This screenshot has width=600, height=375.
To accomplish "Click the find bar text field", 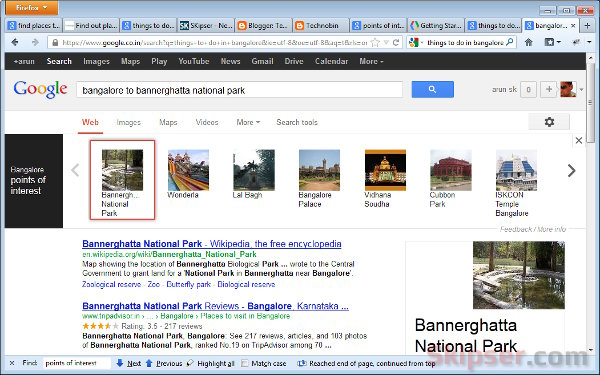I will point(77,363).
